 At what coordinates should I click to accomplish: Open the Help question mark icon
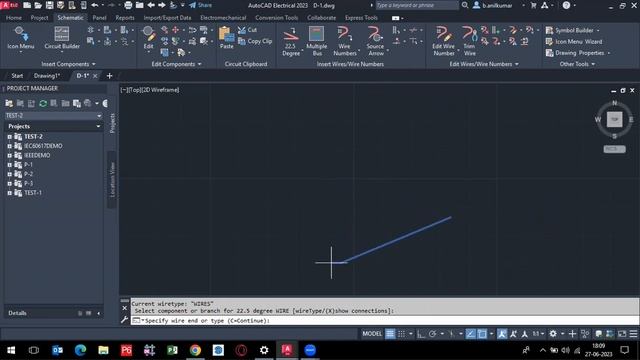click(566, 5)
